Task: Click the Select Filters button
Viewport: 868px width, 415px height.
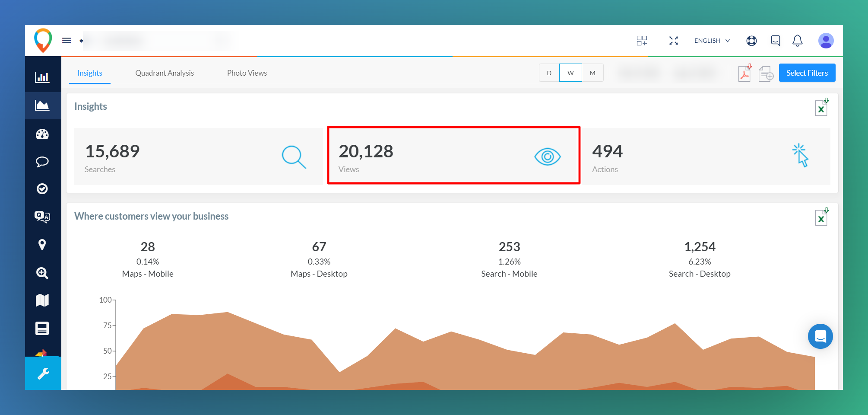Action: click(807, 73)
